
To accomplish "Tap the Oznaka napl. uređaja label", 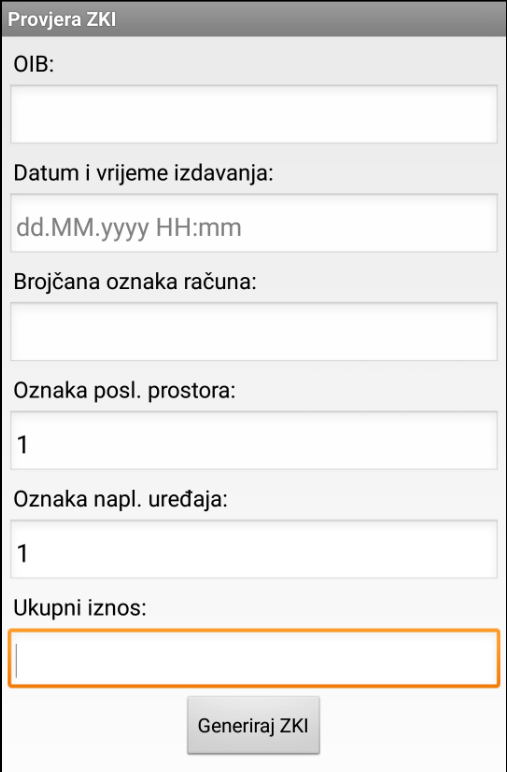I will (x=121, y=500).
